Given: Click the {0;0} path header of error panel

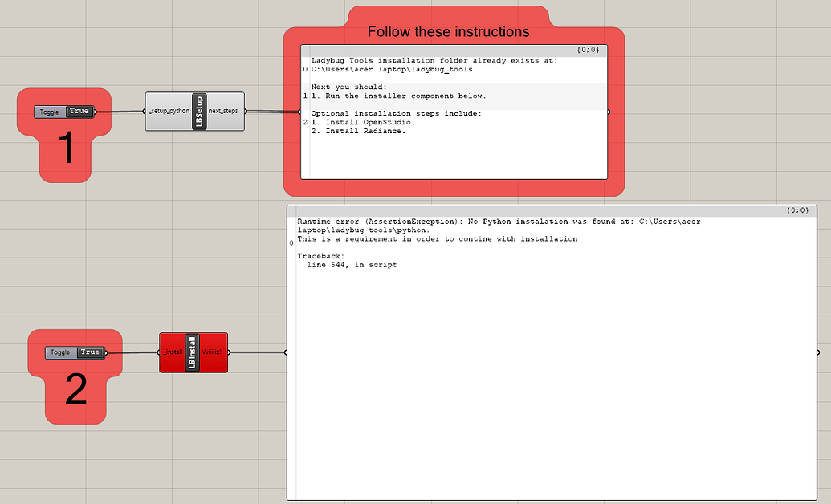Looking at the screenshot, I should click(x=797, y=210).
